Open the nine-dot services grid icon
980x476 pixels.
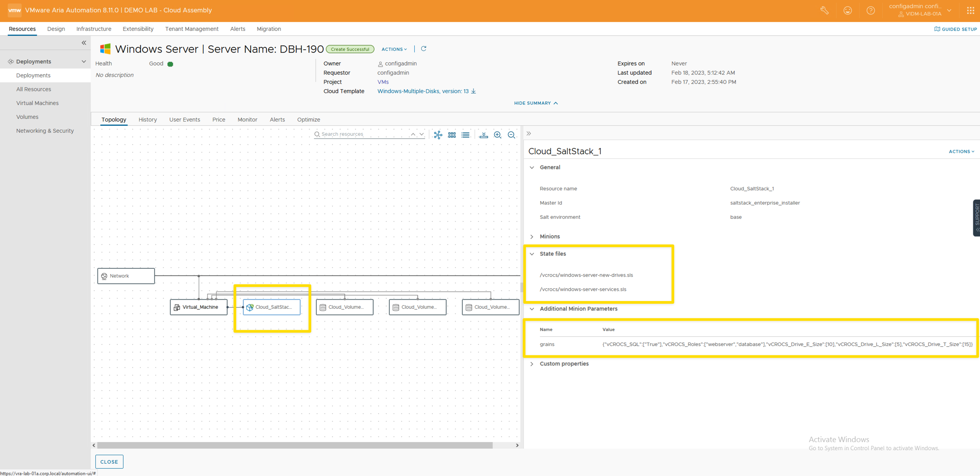coord(970,10)
